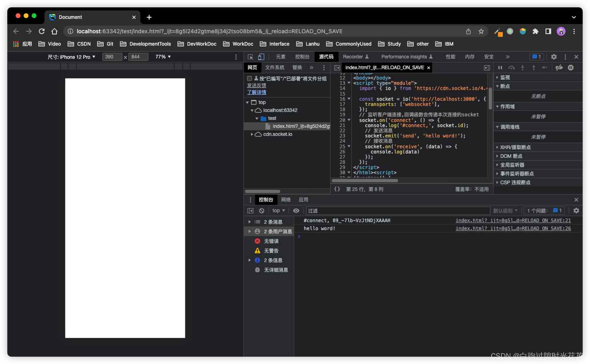Open the Chrome extensions puzzle icon
The height and width of the screenshot is (364, 590).
click(535, 31)
